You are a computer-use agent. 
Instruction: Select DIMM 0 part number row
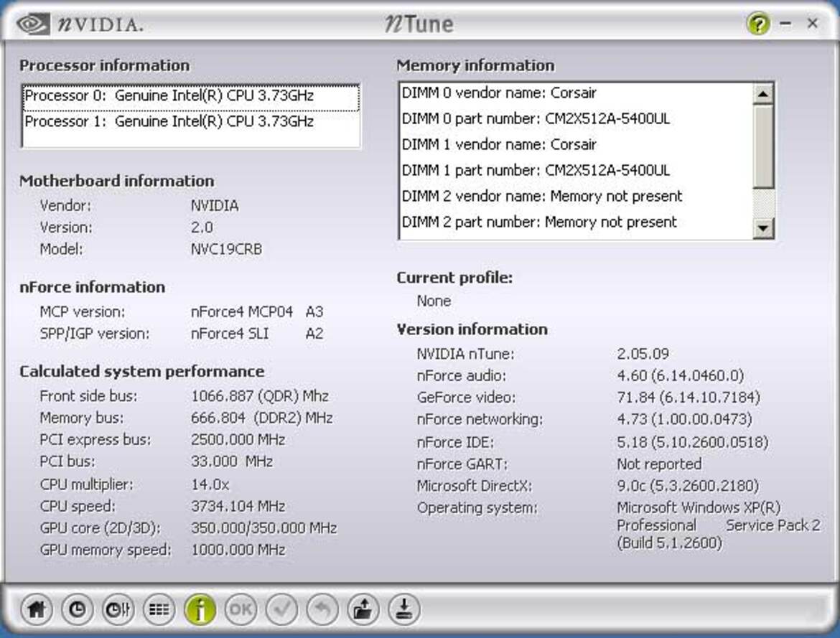point(576,119)
